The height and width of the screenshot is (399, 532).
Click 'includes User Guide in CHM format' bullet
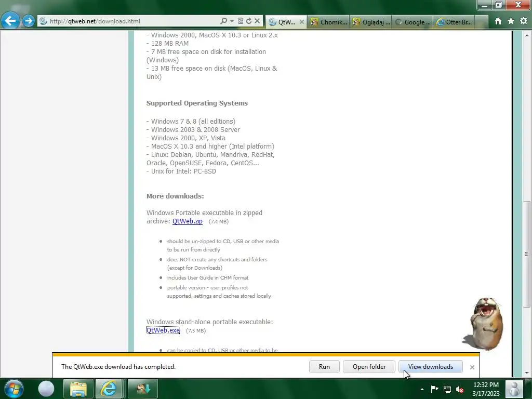tap(208, 277)
